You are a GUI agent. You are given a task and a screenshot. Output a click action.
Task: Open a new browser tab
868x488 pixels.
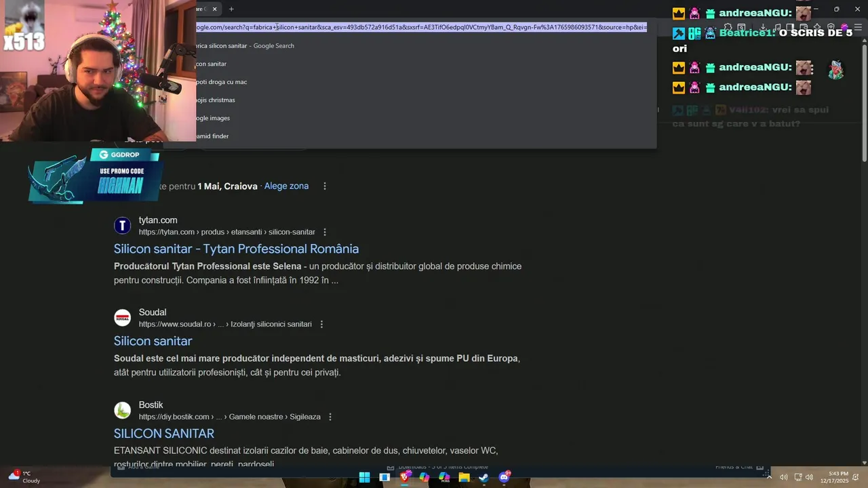(x=231, y=9)
